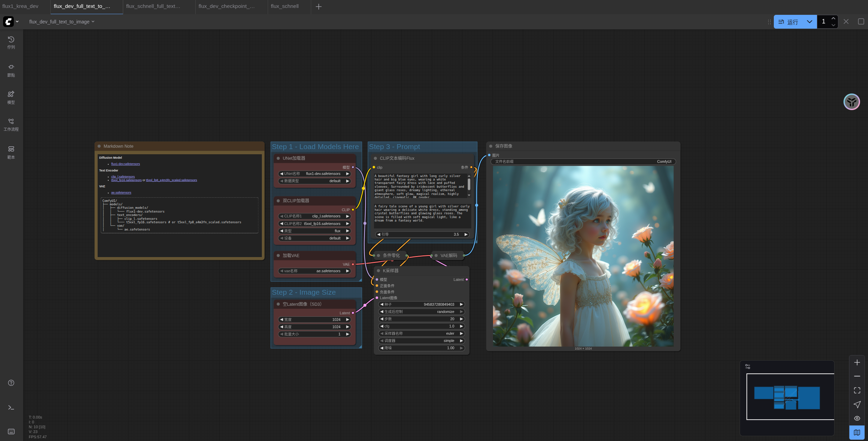The image size is (868, 441).
Task: Open the flux_dev_full_text_to_image workflow name dropdown
Action: pyautogui.click(x=62, y=22)
